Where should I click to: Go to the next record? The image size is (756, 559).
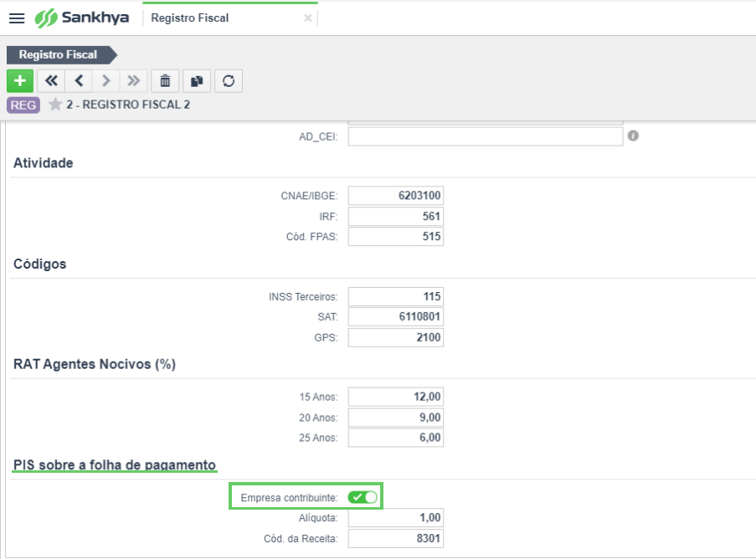coord(106,81)
